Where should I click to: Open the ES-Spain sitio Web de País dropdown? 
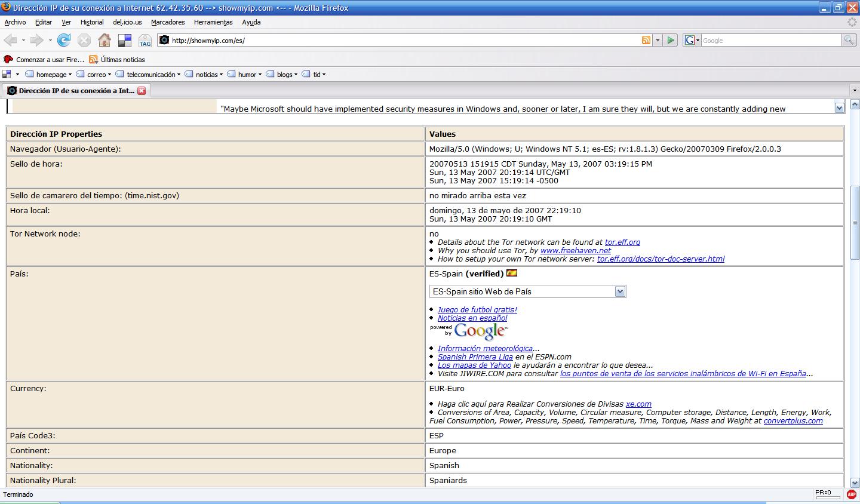pos(620,291)
